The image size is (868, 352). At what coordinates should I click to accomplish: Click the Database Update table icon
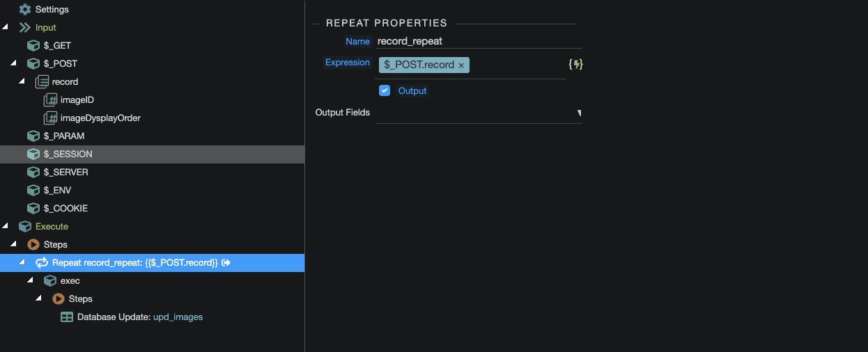(x=67, y=317)
